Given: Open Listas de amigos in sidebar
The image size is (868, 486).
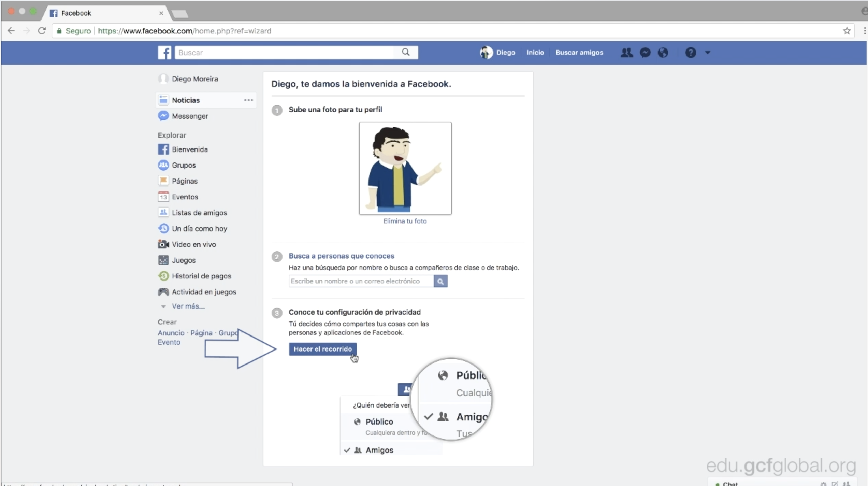Looking at the screenshot, I should pyautogui.click(x=192, y=213).
